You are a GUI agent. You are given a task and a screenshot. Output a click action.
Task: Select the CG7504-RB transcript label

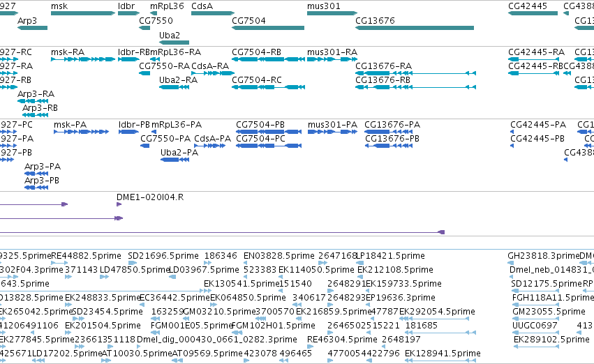(x=256, y=52)
